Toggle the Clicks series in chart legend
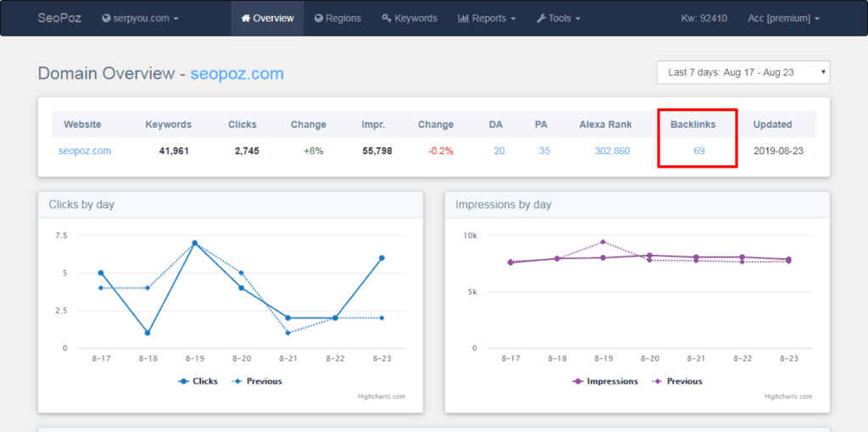This screenshot has width=868, height=432. (198, 381)
